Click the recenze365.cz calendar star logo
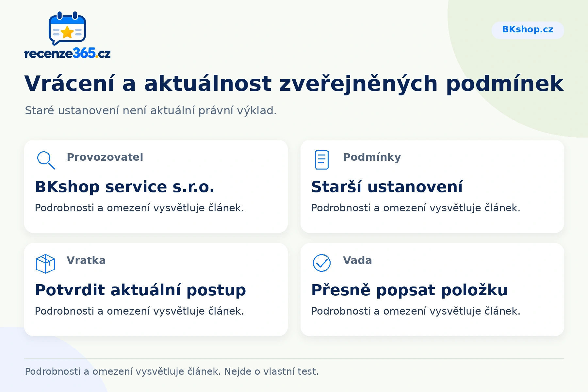588x392 pixels. click(67, 28)
